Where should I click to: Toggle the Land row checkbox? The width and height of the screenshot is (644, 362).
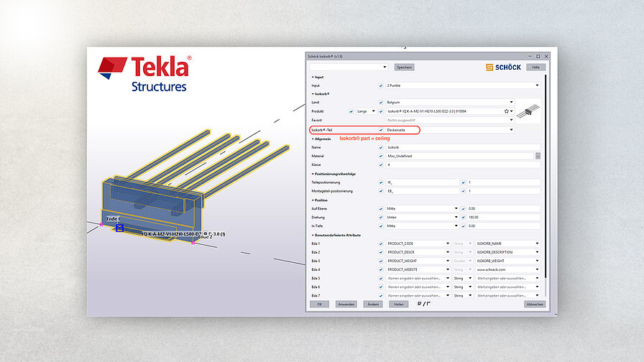tap(381, 102)
